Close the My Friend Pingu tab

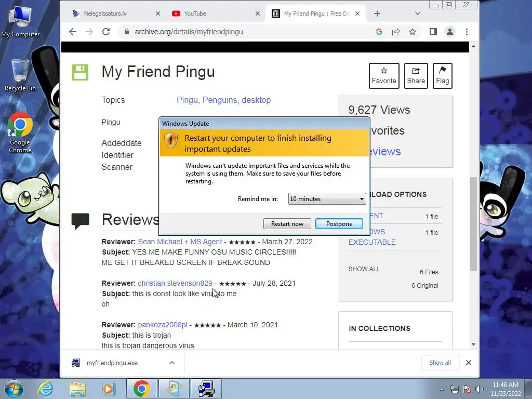[x=357, y=14]
